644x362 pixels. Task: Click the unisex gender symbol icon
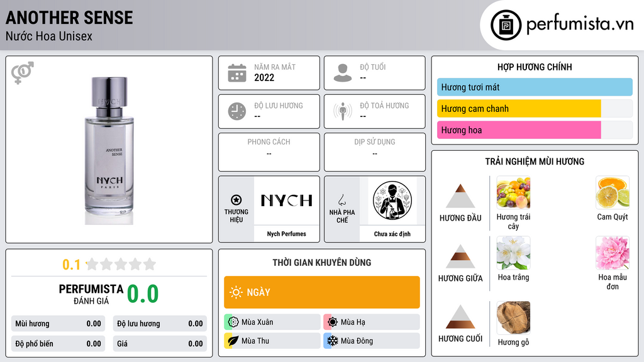[x=23, y=73]
